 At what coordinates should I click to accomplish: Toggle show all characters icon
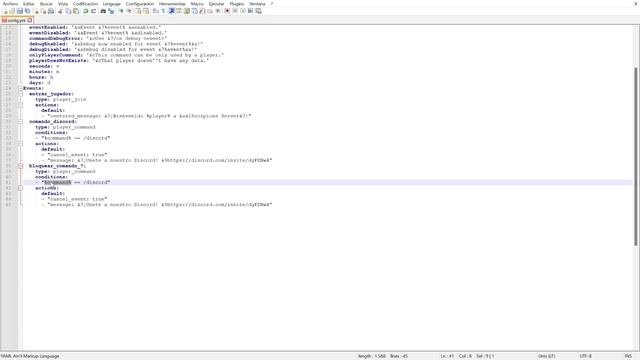click(163, 11)
